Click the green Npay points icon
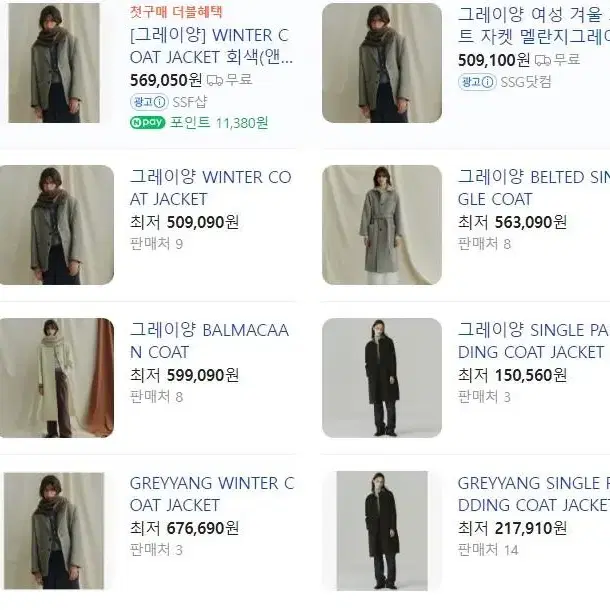 pyautogui.click(x=147, y=123)
